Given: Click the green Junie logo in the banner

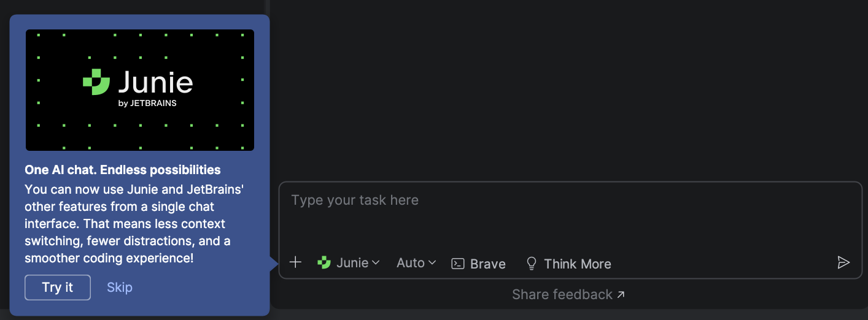Looking at the screenshot, I should [x=96, y=83].
